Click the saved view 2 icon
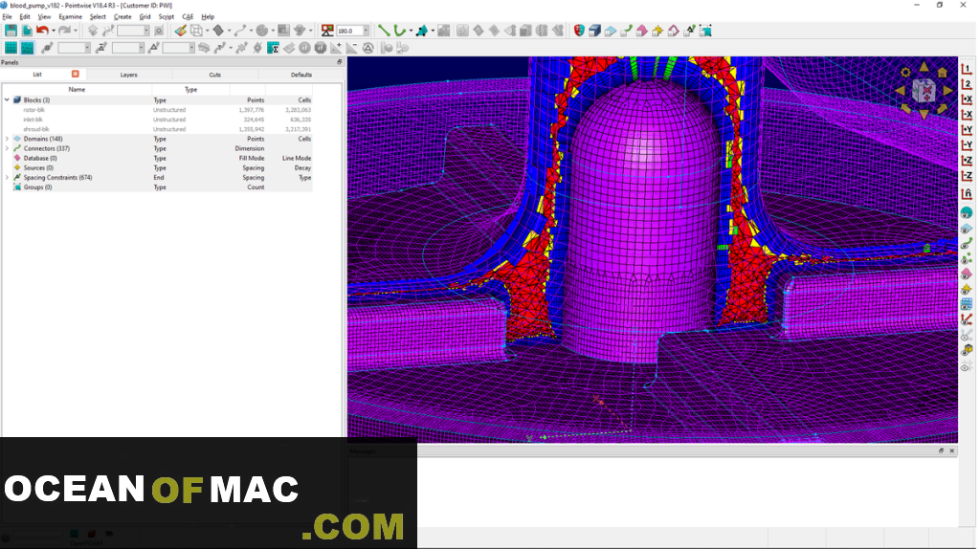Screen dimensions: 980x549 coord(967,84)
